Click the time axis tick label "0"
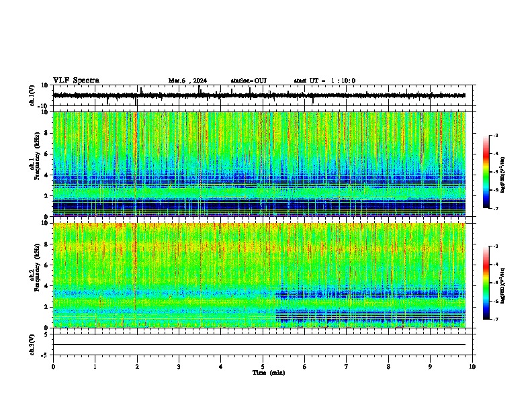The height and width of the screenshot is (411, 532). [x=53, y=367]
